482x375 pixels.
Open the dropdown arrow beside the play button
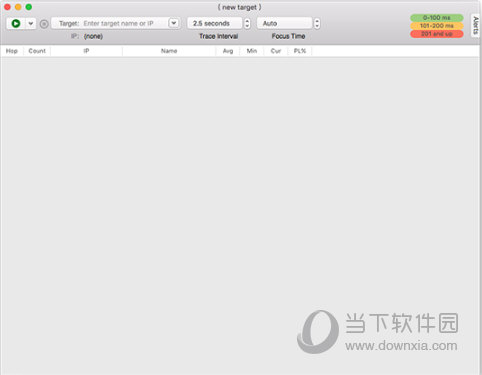point(30,23)
